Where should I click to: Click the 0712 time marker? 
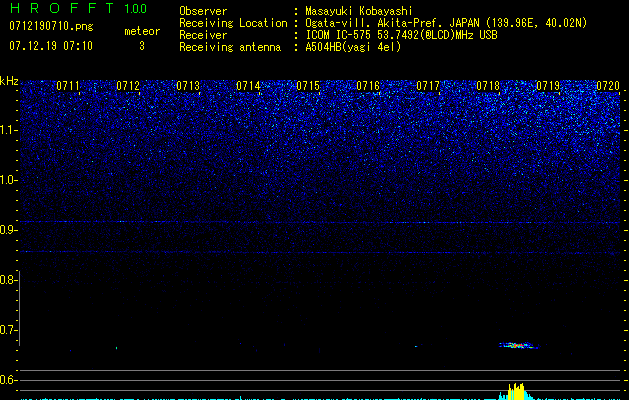128,86
